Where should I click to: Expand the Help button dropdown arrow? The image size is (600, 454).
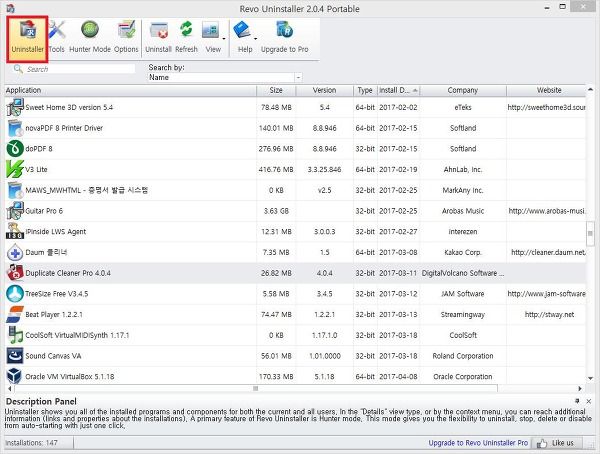click(x=255, y=39)
